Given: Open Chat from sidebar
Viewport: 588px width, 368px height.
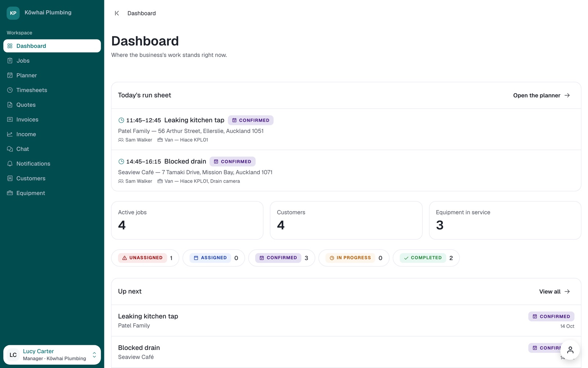Looking at the screenshot, I should click(52, 149).
